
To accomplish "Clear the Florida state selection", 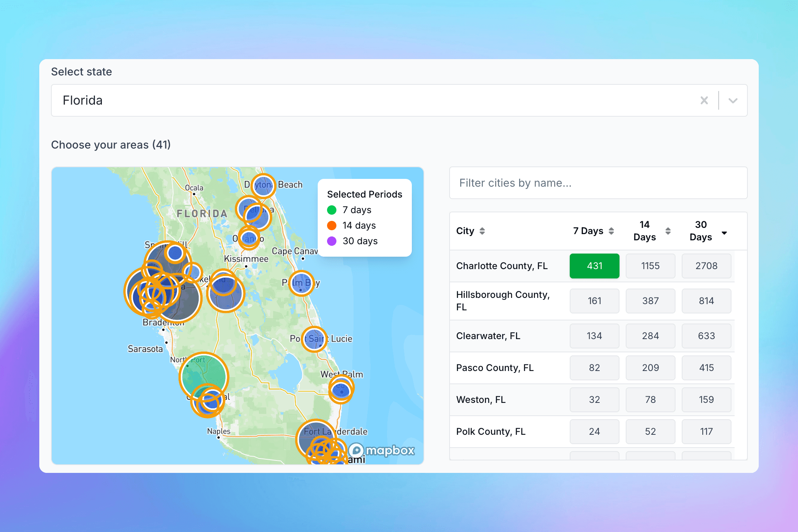I will point(704,100).
